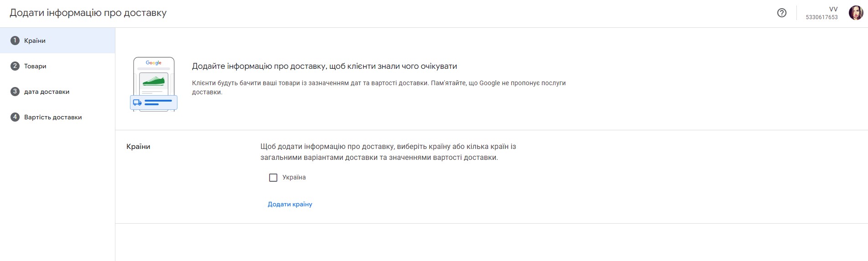Viewport: 868px width, 261px height.
Task: Click the page title Додати інформацію про доставку
Action: (x=88, y=13)
